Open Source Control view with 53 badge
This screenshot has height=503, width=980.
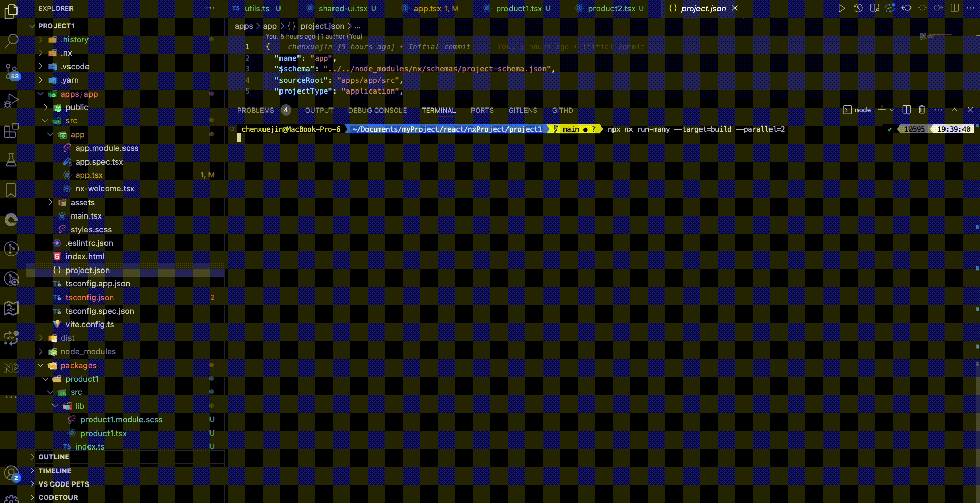tap(11, 71)
